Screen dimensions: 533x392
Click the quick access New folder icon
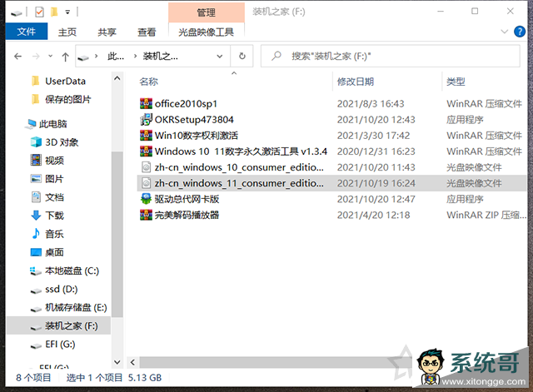[x=54, y=12]
